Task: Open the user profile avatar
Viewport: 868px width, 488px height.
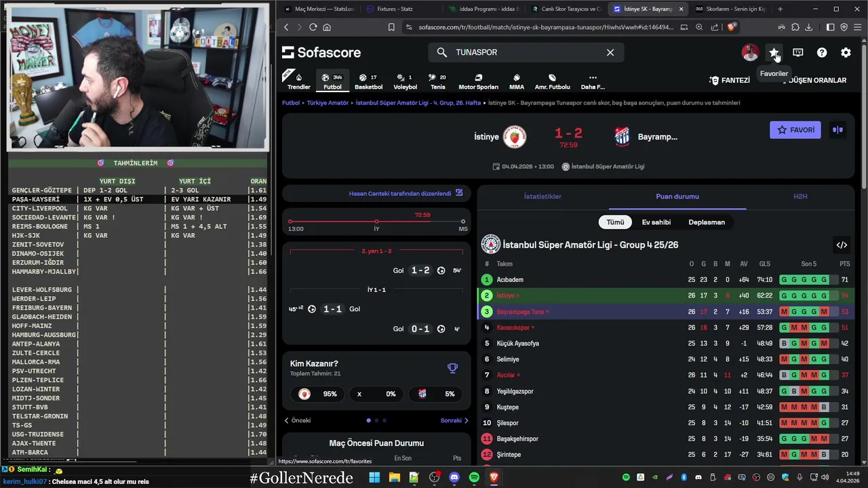Action: pyautogui.click(x=750, y=52)
